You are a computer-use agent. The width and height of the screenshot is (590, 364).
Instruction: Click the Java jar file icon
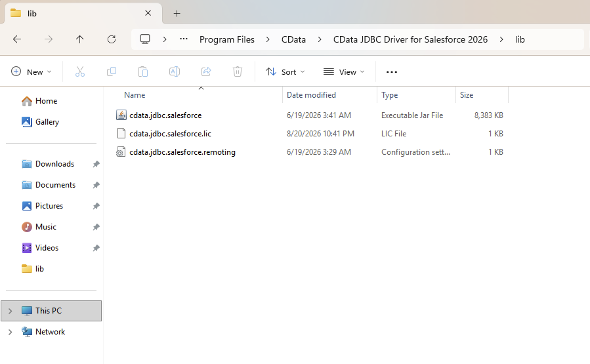(x=121, y=115)
